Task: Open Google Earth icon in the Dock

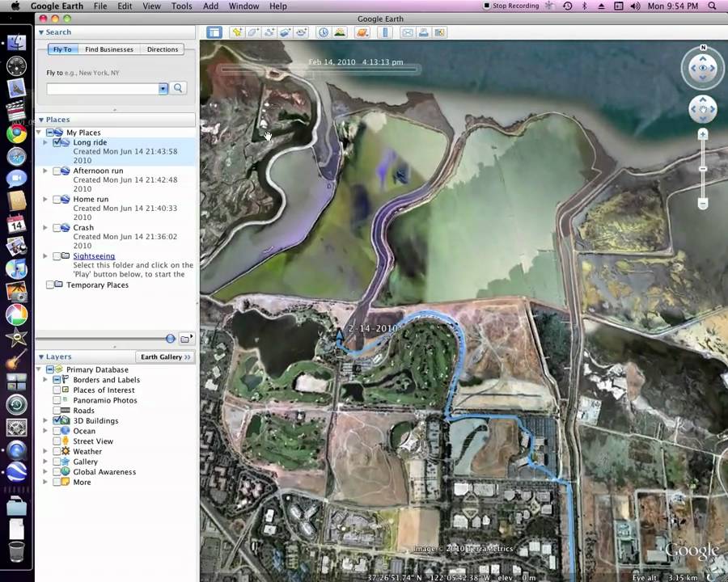Action: click(x=17, y=472)
